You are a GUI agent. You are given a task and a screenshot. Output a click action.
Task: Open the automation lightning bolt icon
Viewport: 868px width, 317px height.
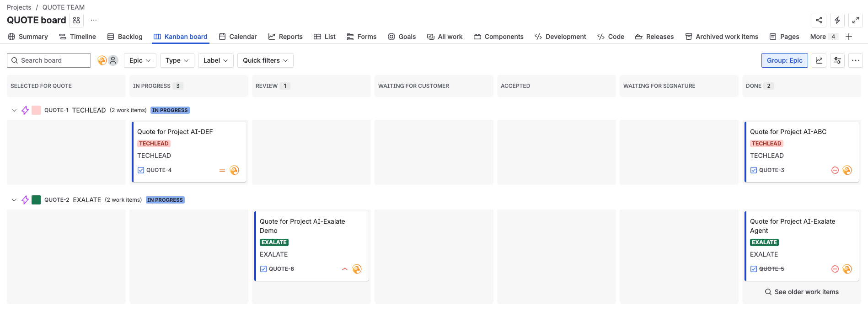click(837, 20)
